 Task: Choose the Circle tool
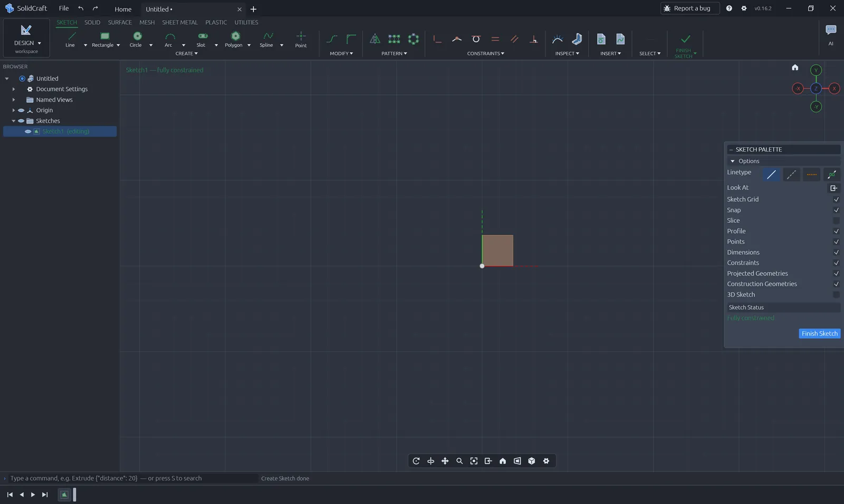[x=137, y=39]
